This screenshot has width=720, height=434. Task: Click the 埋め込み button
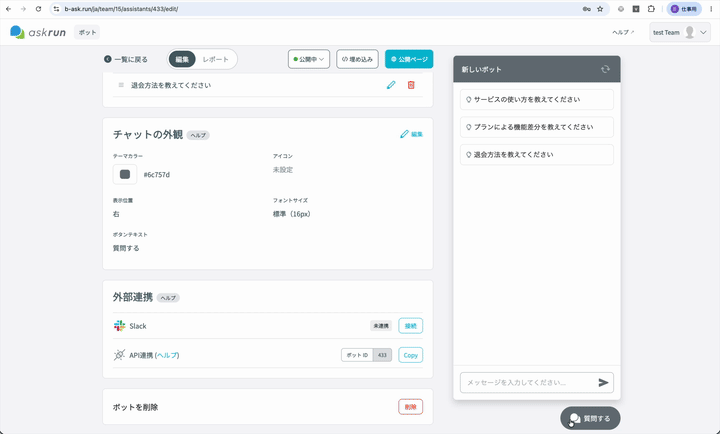357,59
